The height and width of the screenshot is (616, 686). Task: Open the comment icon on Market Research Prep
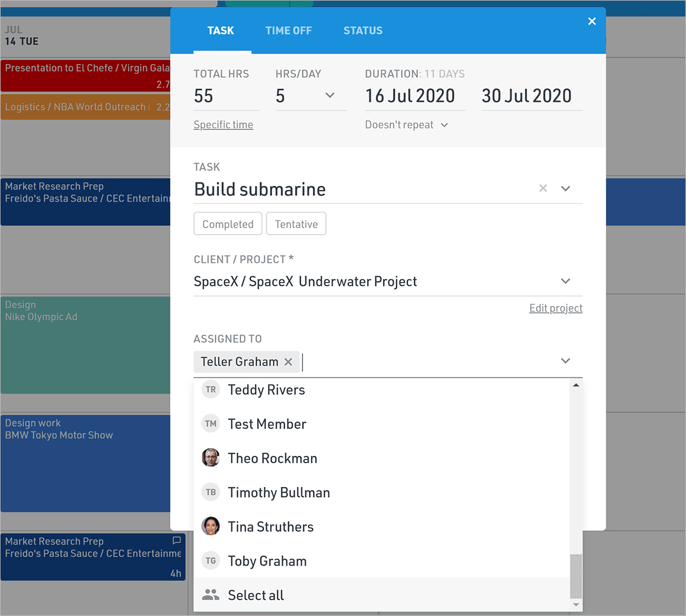click(177, 541)
